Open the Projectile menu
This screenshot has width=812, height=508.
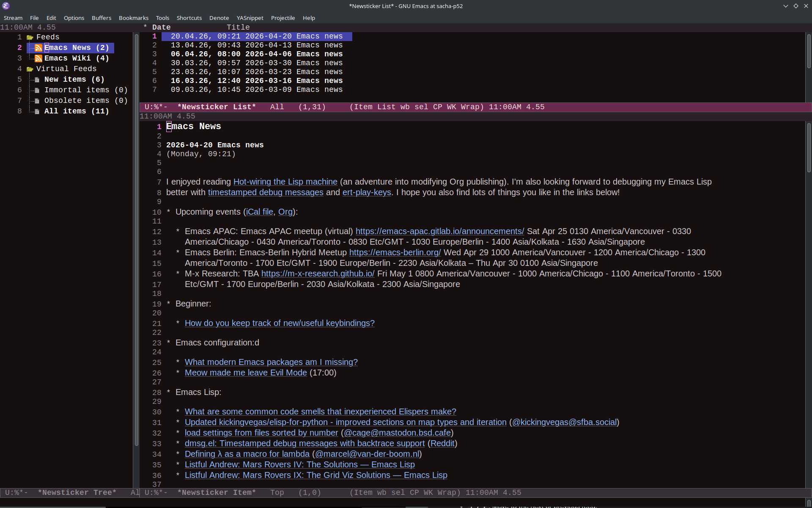pos(283,18)
